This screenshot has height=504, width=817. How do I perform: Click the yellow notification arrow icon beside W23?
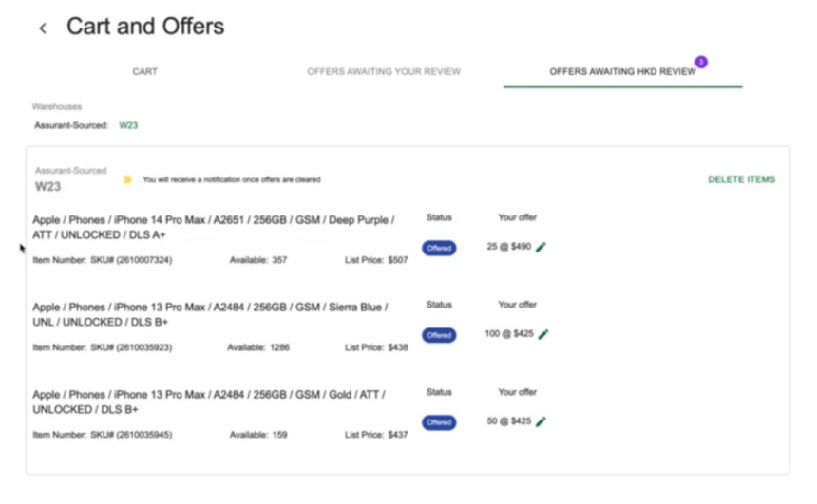(127, 179)
